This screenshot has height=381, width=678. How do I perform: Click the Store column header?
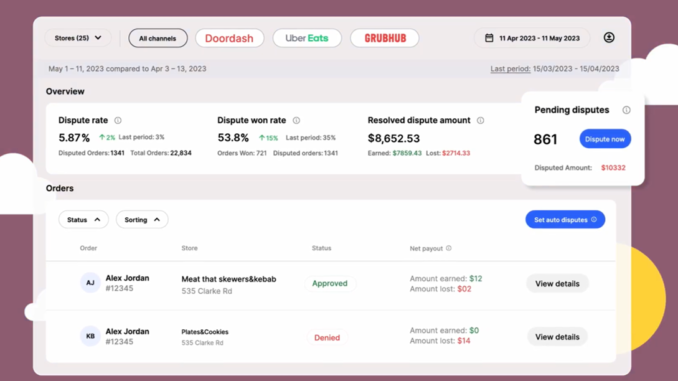(x=189, y=248)
